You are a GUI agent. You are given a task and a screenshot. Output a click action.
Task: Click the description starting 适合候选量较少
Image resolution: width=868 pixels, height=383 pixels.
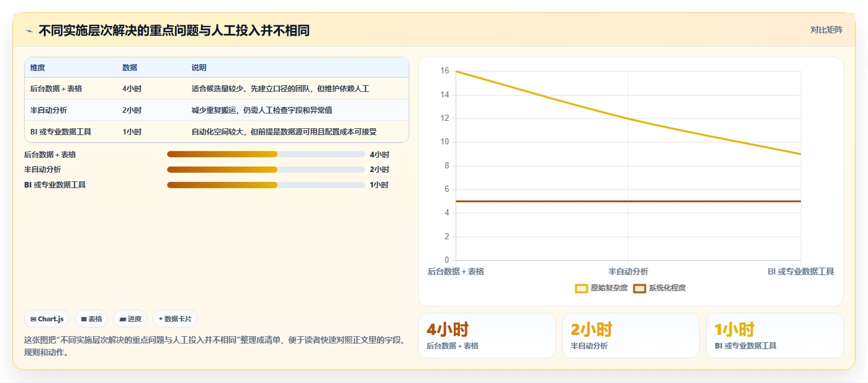point(280,89)
